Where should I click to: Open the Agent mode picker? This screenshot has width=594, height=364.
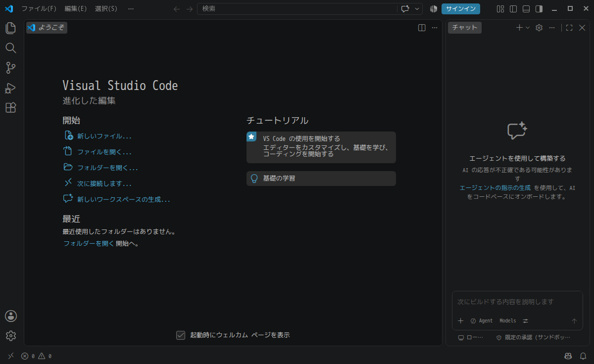482,321
